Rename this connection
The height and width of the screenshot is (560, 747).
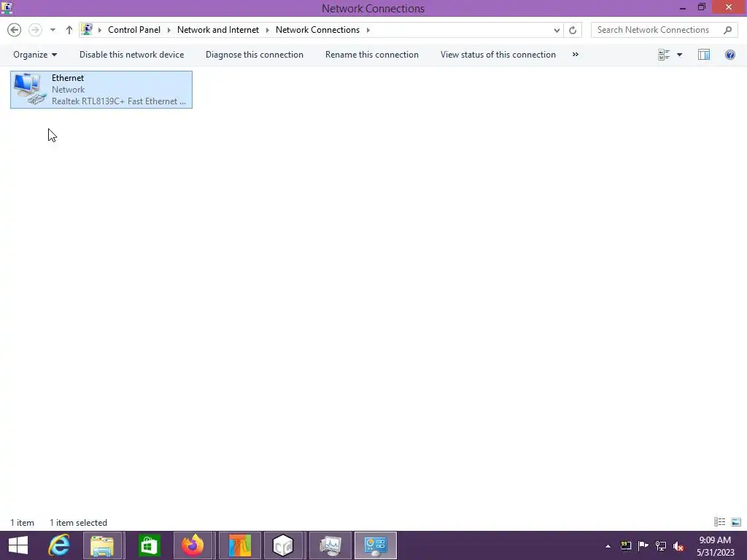pos(372,55)
